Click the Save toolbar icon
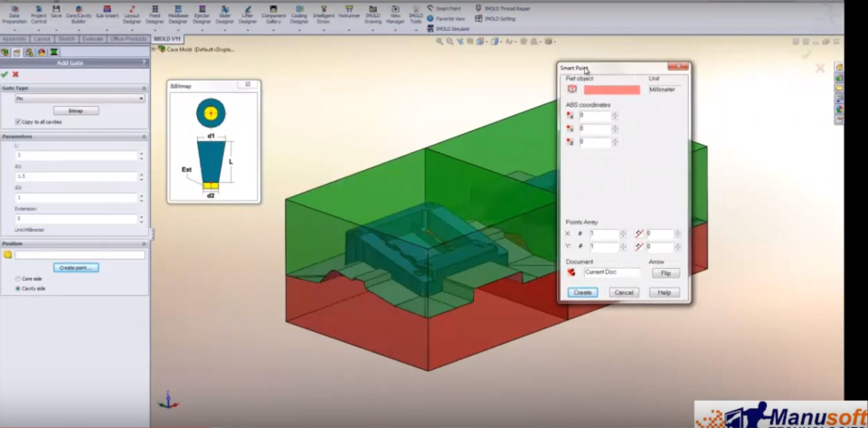Viewport: 868px width, 428px height. point(56,12)
